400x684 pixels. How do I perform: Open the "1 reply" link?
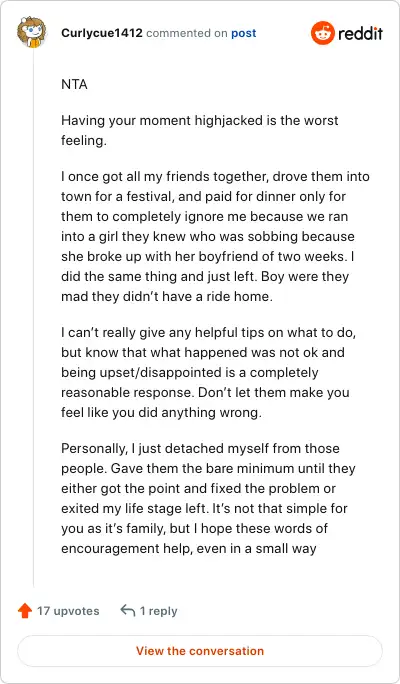click(158, 611)
